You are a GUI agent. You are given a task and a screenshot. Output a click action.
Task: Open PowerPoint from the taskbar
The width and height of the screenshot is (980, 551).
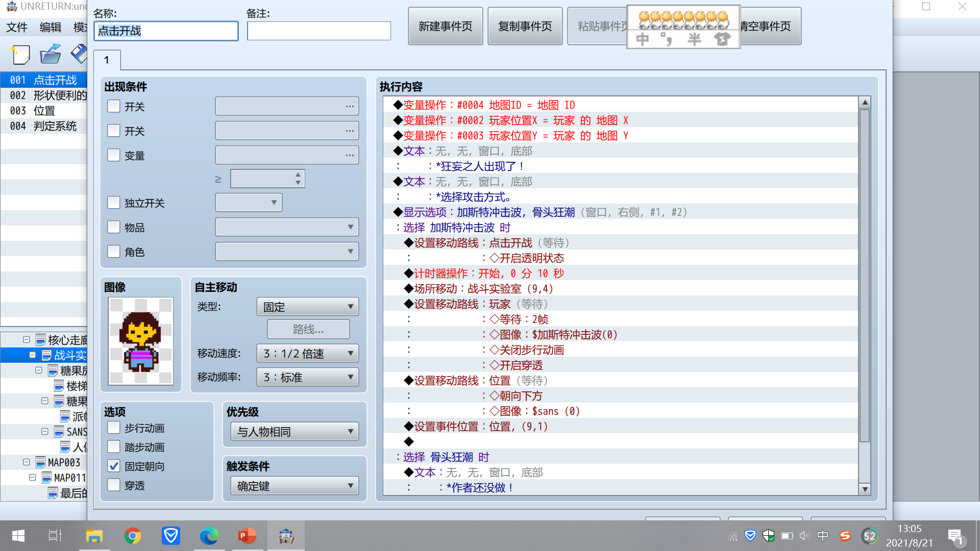[247, 536]
